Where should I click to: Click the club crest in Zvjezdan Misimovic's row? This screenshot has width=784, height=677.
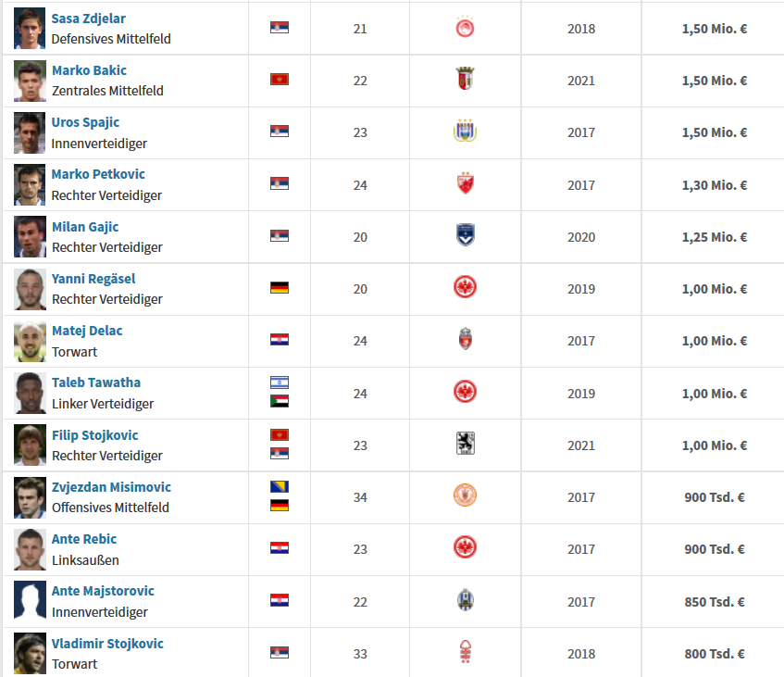click(x=465, y=496)
